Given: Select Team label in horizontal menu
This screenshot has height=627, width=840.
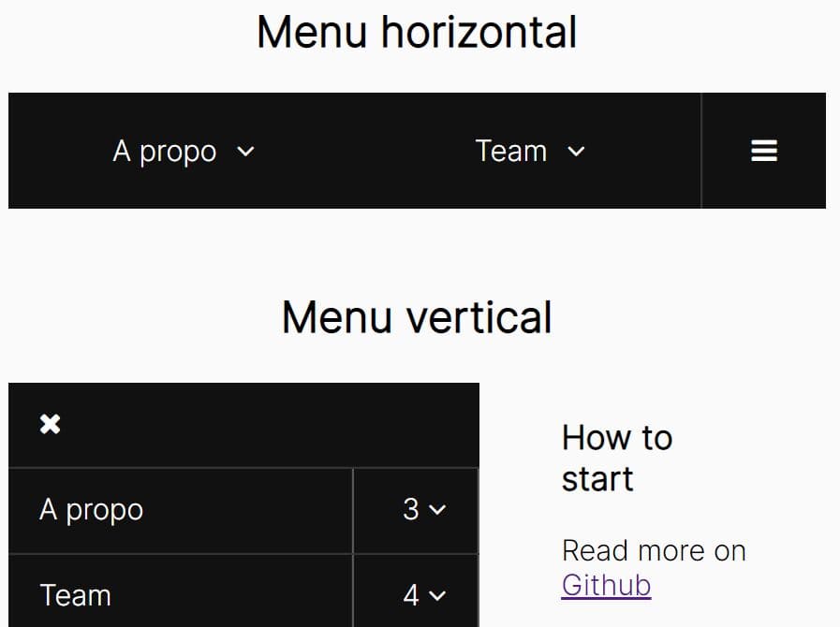Looking at the screenshot, I should tap(511, 151).
